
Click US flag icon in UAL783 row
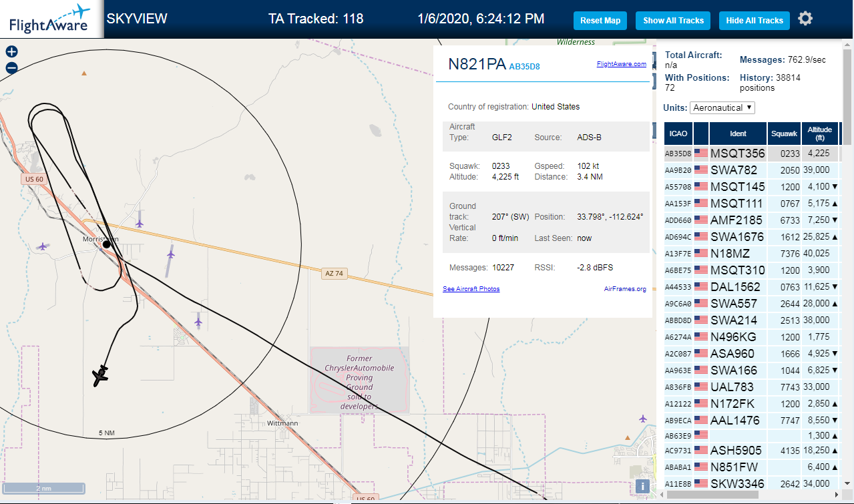[701, 387]
